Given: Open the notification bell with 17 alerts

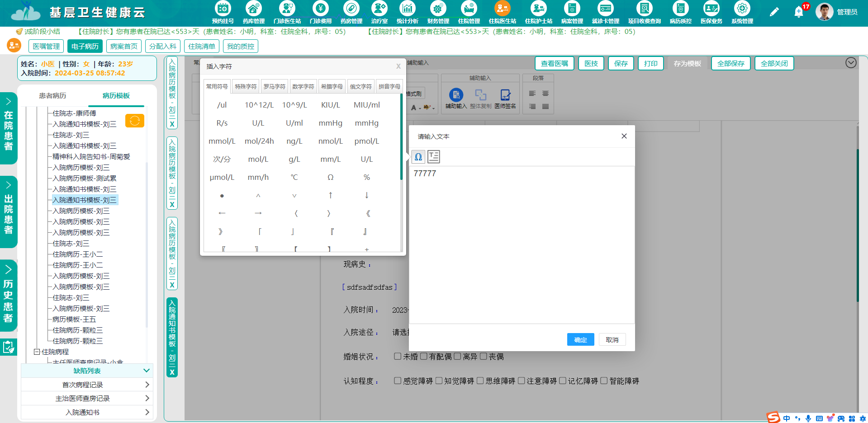Looking at the screenshot, I should click(799, 11).
